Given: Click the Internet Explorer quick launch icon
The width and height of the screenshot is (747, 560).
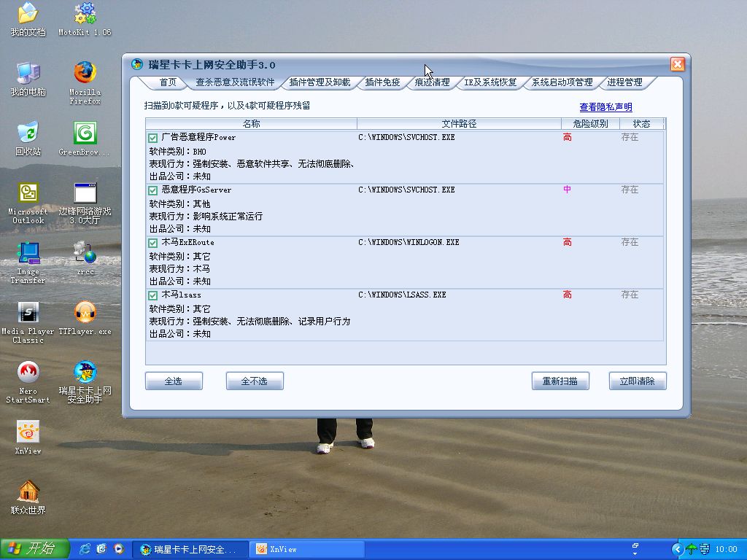Looking at the screenshot, I should (x=85, y=549).
